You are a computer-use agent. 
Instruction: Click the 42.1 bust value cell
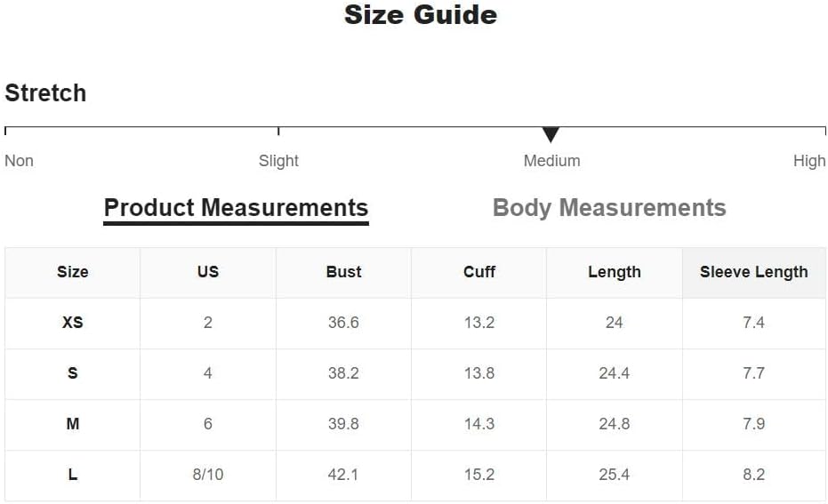coord(344,475)
